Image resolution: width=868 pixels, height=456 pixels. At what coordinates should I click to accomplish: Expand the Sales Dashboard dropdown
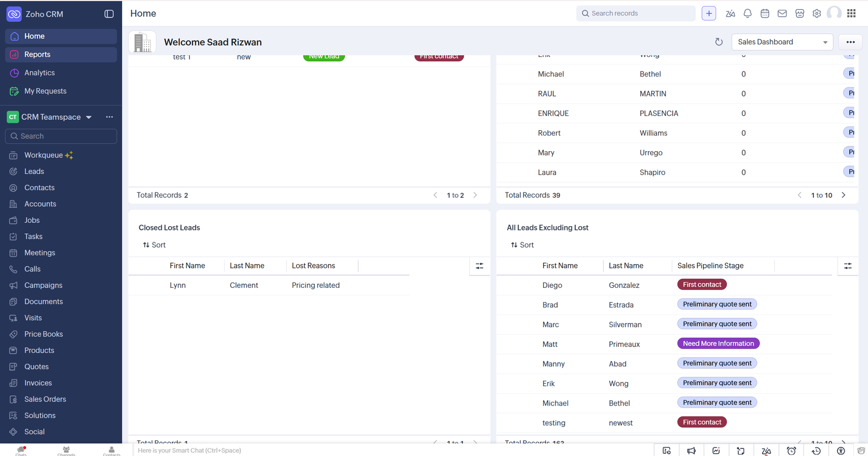coord(782,42)
